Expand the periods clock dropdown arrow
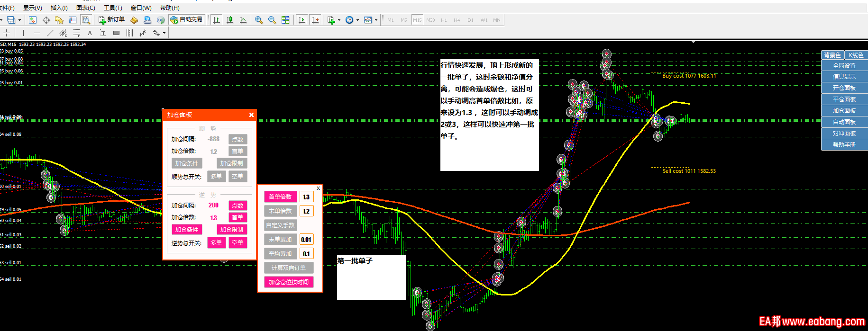Image resolution: width=868 pixels, height=331 pixels. click(357, 20)
